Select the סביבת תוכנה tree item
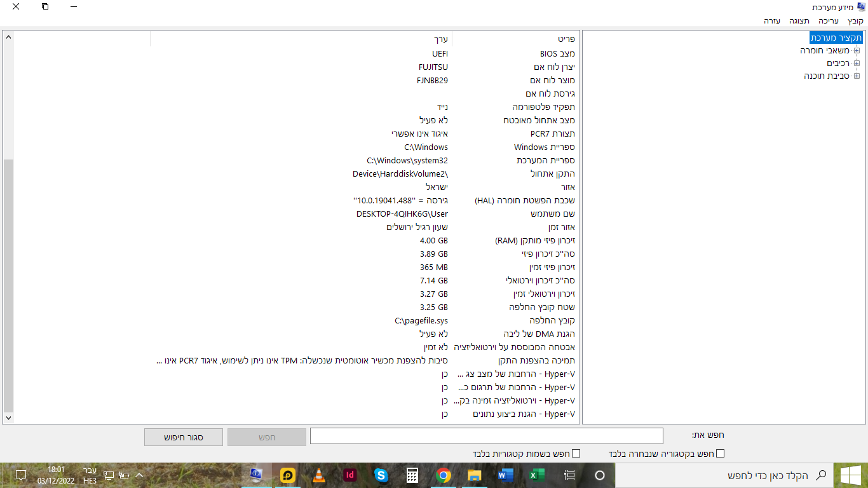The height and width of the screenshot is (488, 868). pyautogui.click(x=827, y=76)
